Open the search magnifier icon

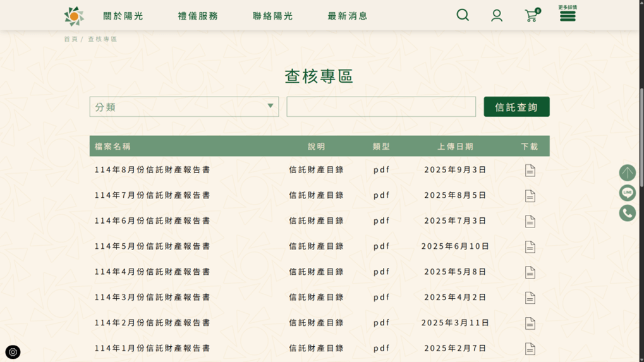click(463, 15)
